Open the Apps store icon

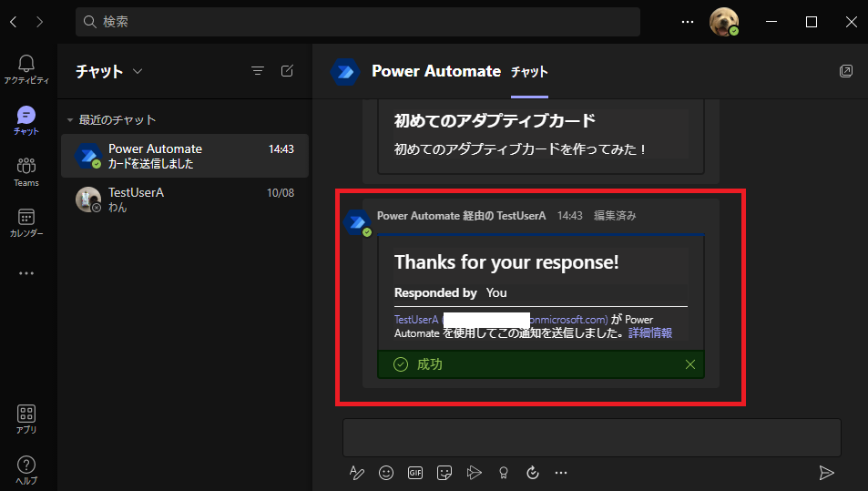tap(26, 419)
